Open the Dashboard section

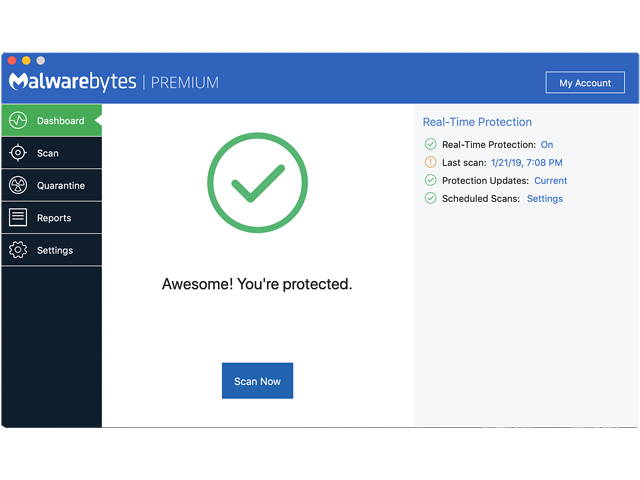coord(52,120)
